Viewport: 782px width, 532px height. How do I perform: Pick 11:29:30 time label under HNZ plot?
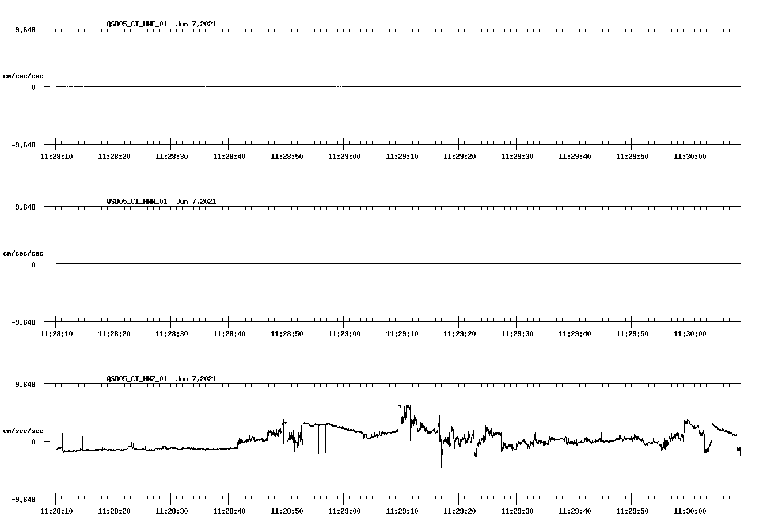(517, 511)
